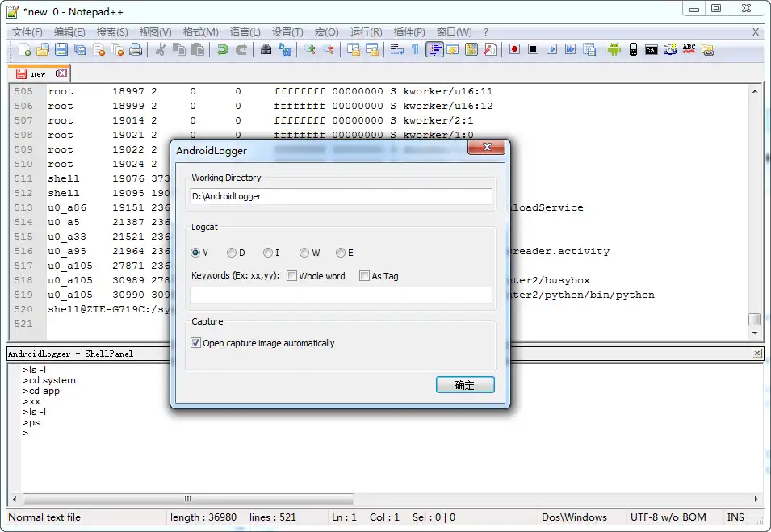Click the Redo arrow icon
Viewport: 771px width, 532px height.
(241, 50)
